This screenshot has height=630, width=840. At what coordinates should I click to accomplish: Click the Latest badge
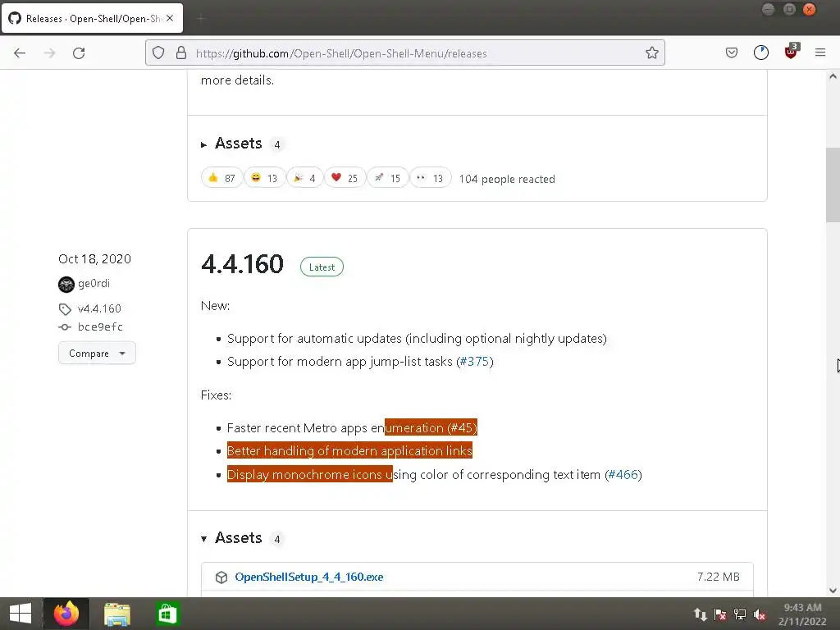[322, 267]
